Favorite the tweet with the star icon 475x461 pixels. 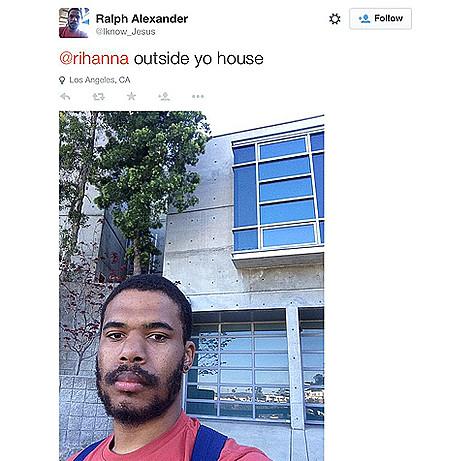point(131,96)
